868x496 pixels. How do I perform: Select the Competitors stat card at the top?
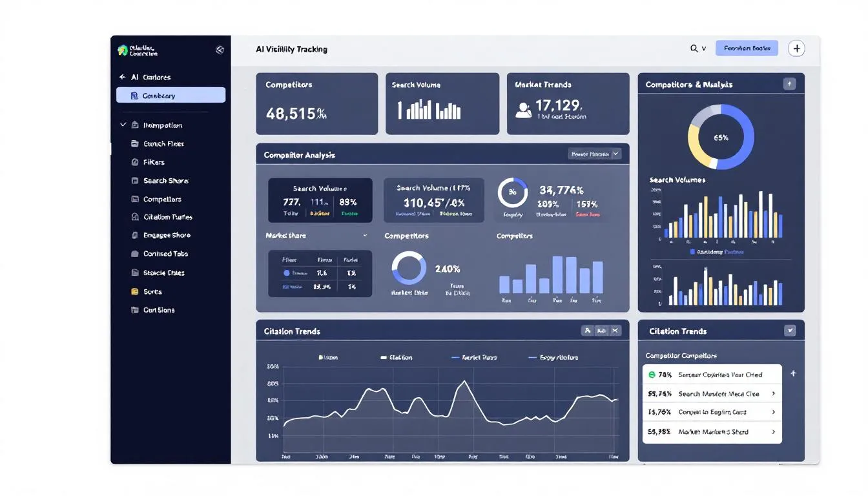click(x=317, y=103)
